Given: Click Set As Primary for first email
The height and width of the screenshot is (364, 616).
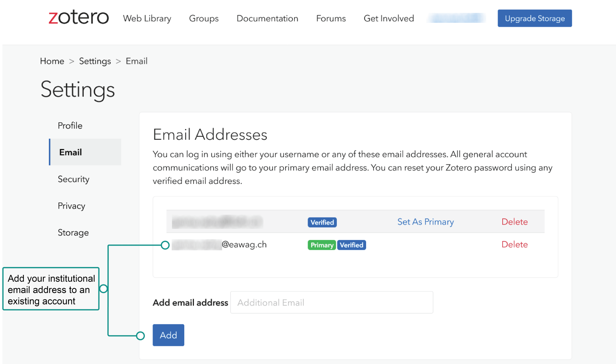Looking at the screenshot, I should tap(426, 222).
